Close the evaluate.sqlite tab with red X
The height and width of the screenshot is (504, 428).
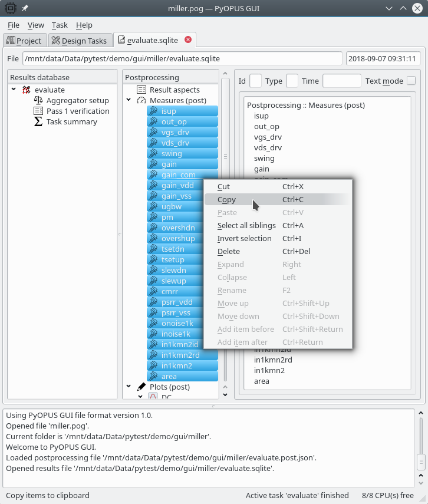click(x=188, y=40)
